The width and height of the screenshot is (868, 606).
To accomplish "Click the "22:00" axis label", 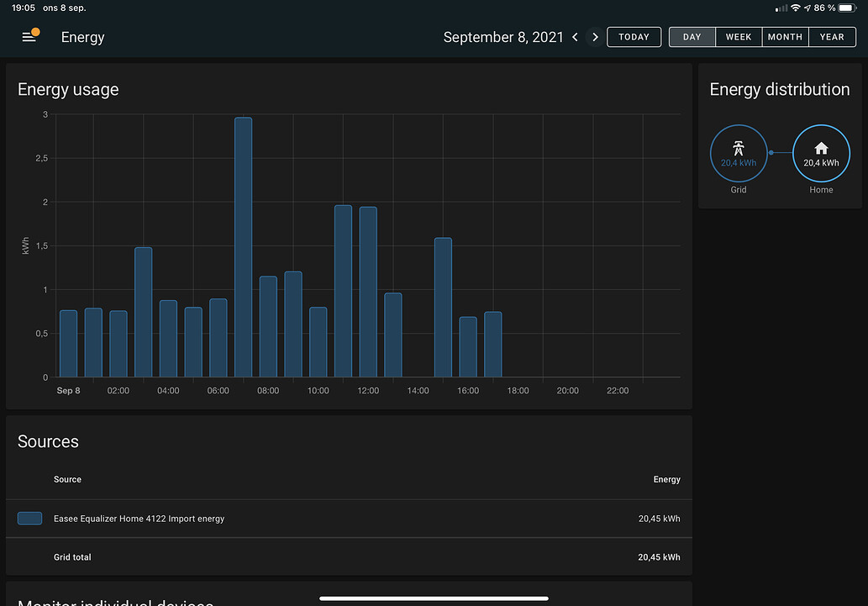I will tap(618, 391).
